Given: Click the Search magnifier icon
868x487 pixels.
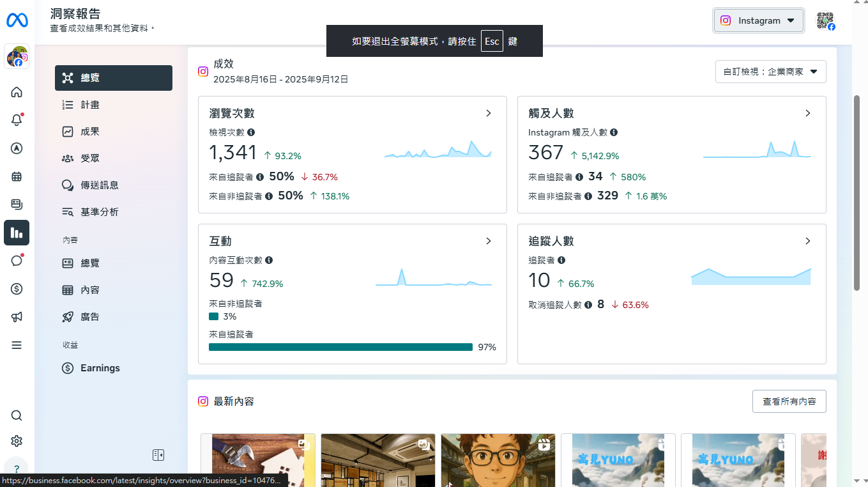Looking at the screenshot, I should pos(17,415).
